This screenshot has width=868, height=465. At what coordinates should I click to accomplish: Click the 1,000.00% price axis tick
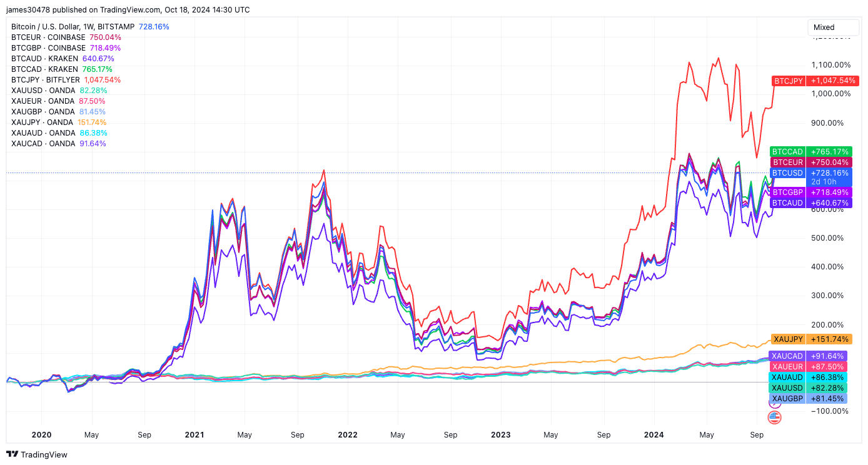click(x=831, y=94)
